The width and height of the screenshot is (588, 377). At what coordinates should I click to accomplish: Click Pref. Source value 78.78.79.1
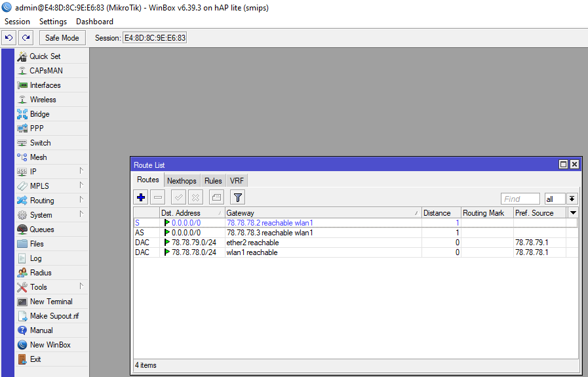tap(532, 243)
